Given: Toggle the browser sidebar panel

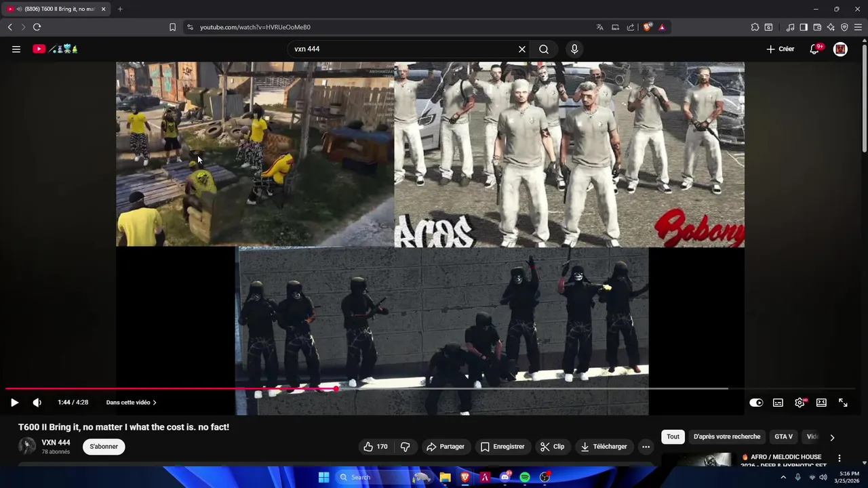Looking at the screenshot, I should (804, 27).
